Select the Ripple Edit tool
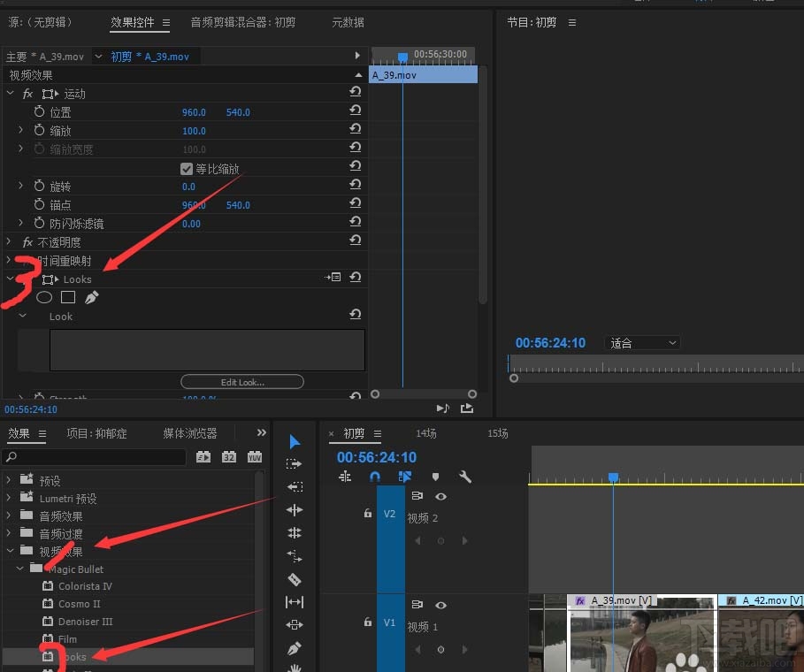 click(x=295, y=510)
